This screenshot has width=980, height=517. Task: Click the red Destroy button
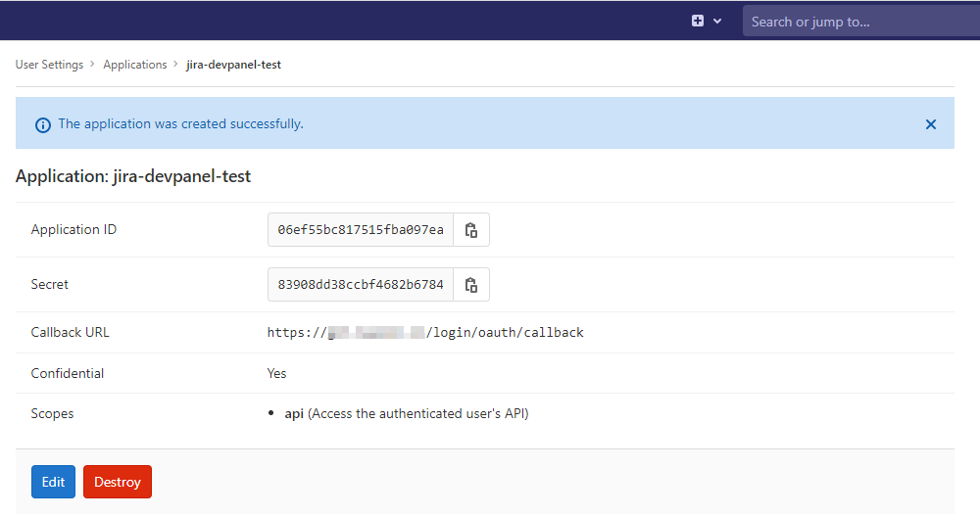click(x=118, y=482)
